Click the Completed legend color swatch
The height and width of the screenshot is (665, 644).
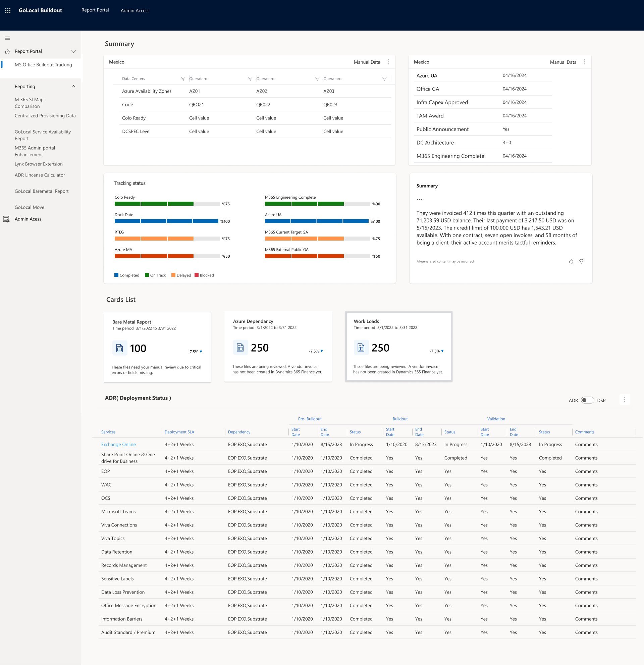pyautogui.click(x=116, y=275)
